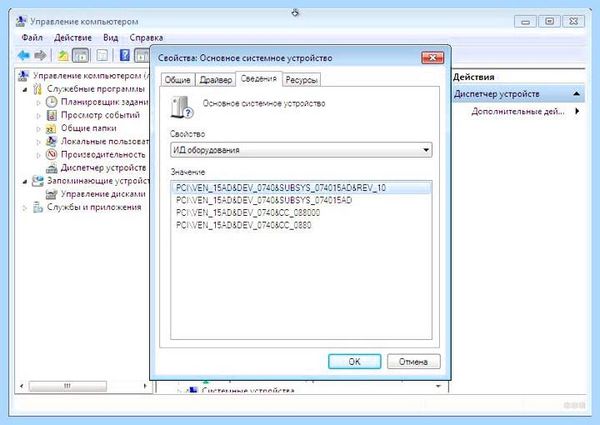Click the Запоминающие устройства storage icon
The width and height of the screenshot is (600, 425).
38,181
